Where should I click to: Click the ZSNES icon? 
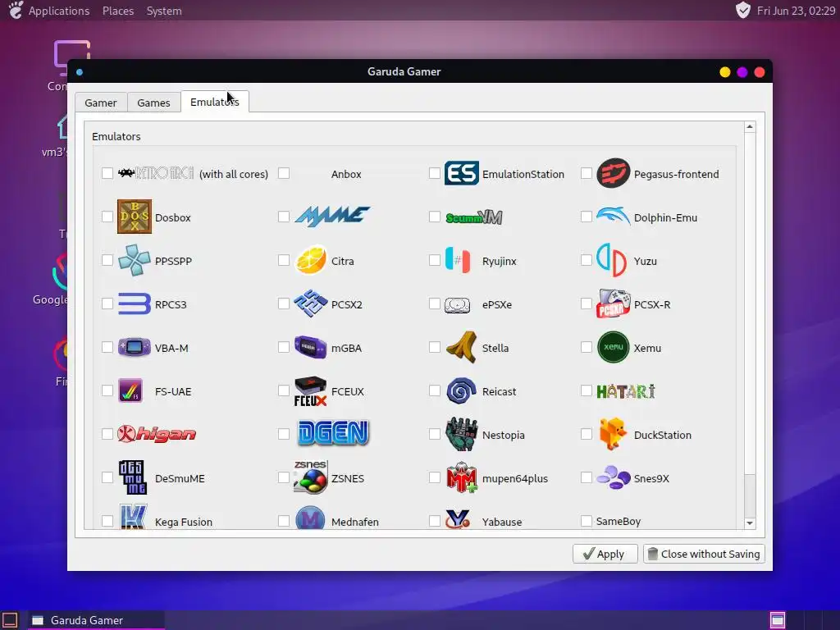311,477
